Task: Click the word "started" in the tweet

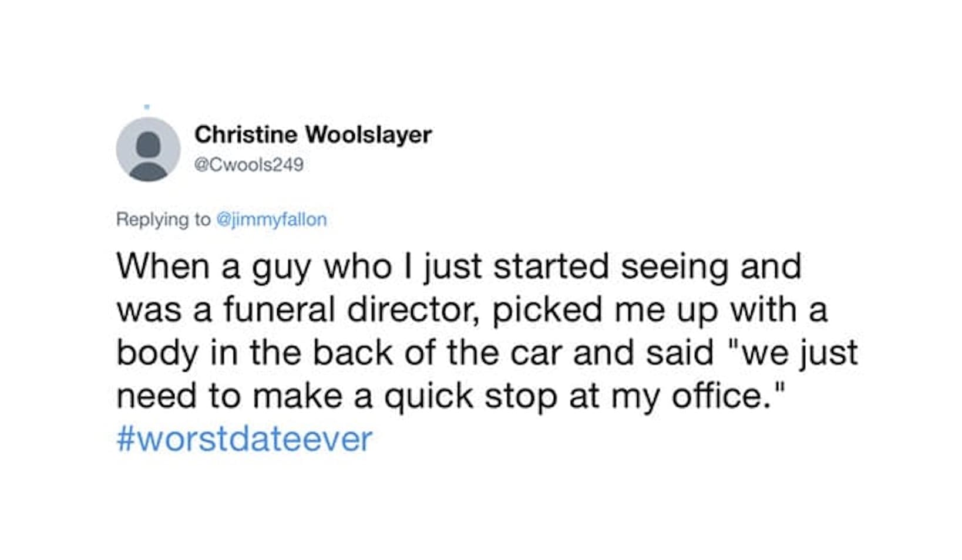Action: point(551,266)
